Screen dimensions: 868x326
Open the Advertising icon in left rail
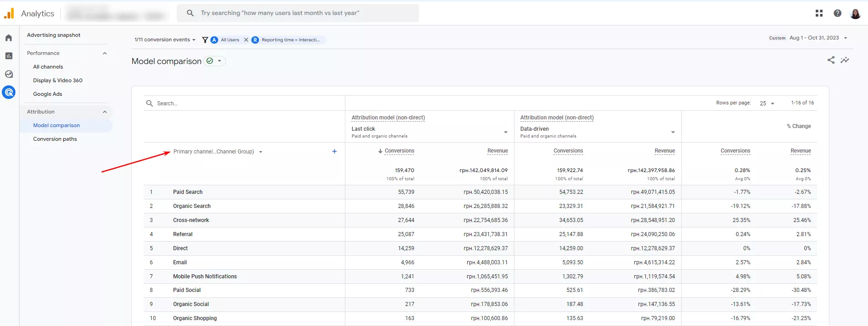coord(9,92)
